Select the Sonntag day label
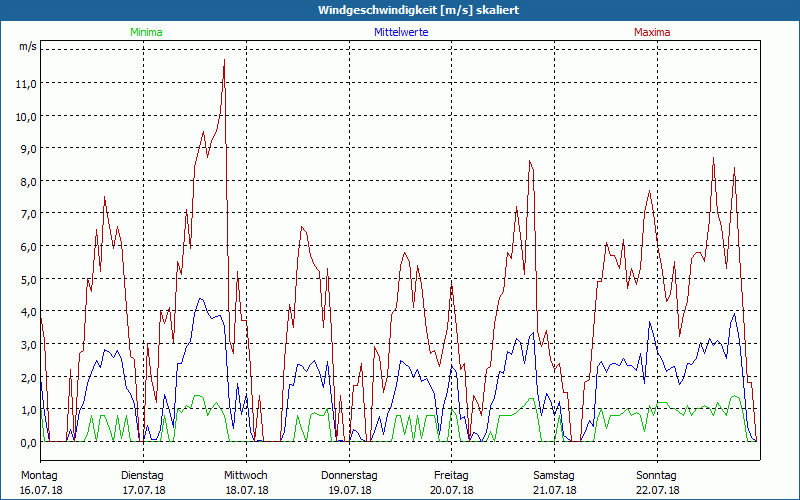Viewport: 800px width, 500px height. click(657, 475)
